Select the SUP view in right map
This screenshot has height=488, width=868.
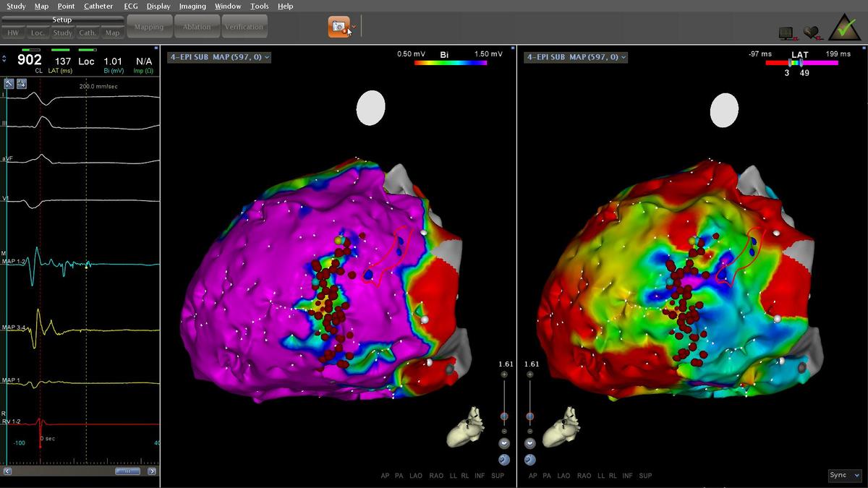[645, 476]
